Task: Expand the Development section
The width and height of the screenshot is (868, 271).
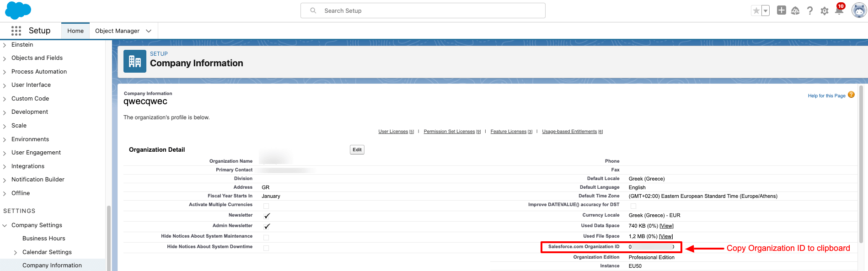Action: (x=5, y=112)
